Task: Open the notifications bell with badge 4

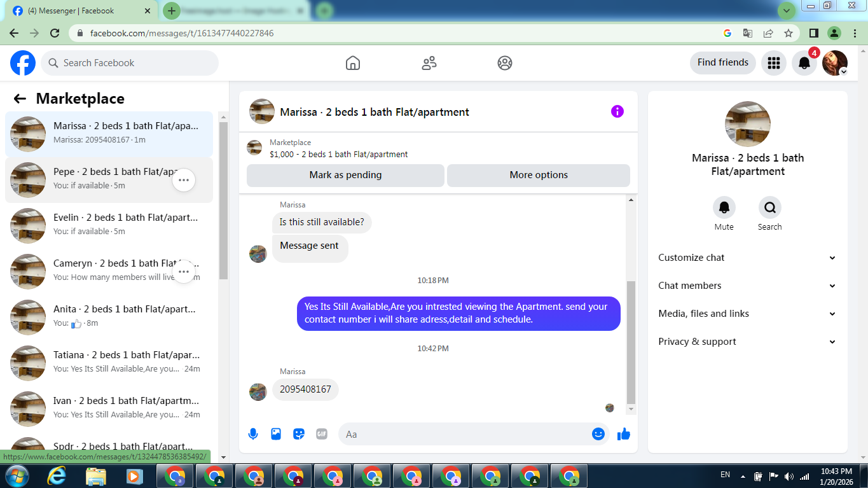Action: [x=804, y=63]
